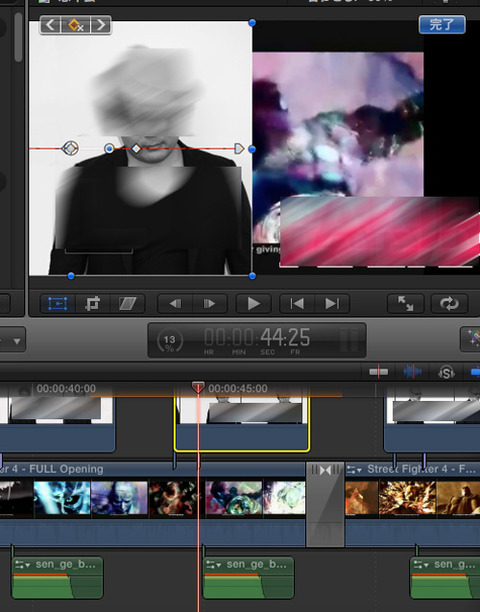
Task: Click right-edge middle blue transform handle
Action: tap(252, 149)
